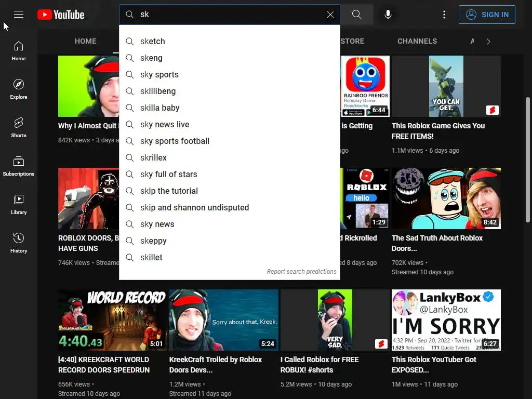Open Library in the sidebar
Image resolution: width=532 pixels, height=399 pixels.
coord(19,204)
